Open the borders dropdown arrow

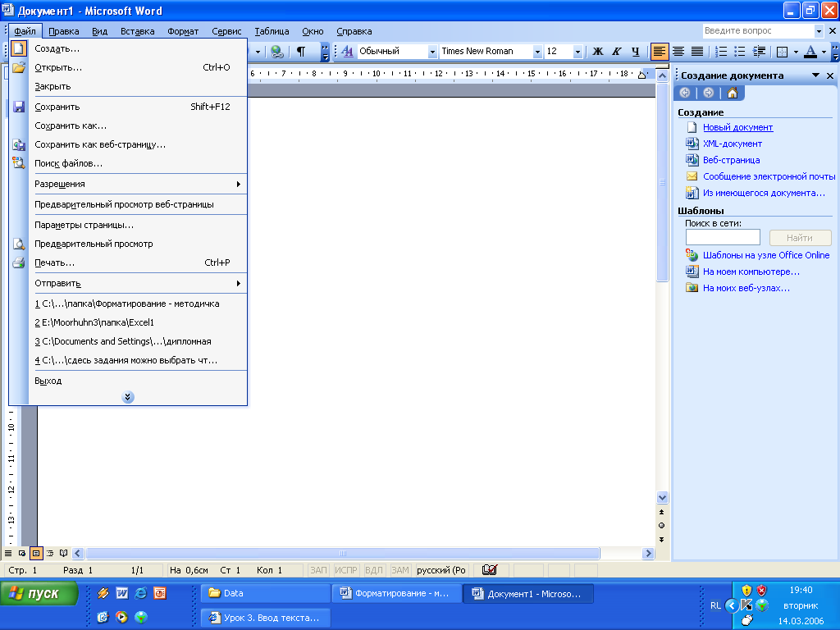coord(796,52)
